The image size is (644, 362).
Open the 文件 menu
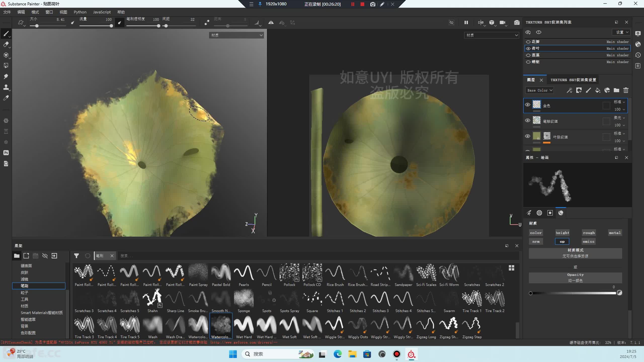click(x=7, y=12)
